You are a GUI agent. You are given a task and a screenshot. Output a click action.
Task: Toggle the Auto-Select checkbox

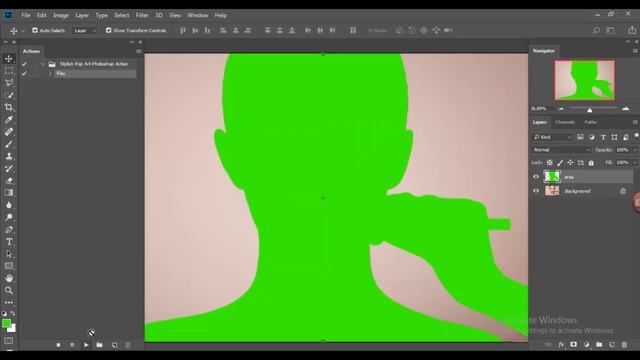tap(35, 30)
